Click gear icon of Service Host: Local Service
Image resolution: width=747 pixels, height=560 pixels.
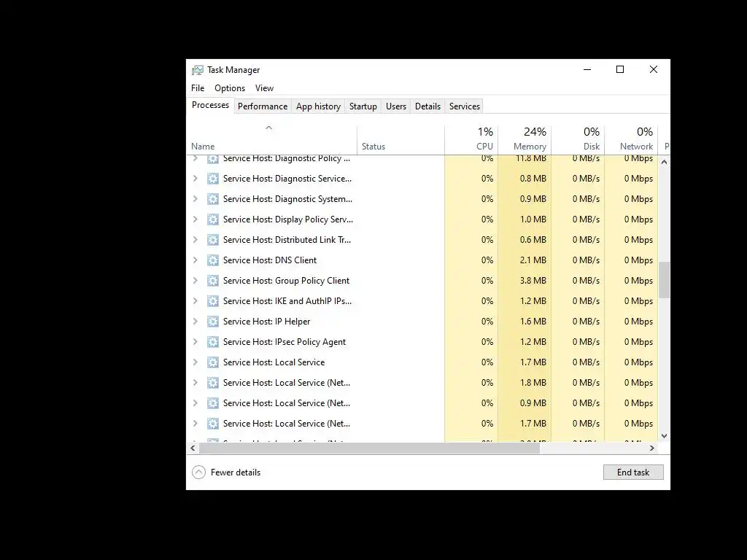[213, 362]
